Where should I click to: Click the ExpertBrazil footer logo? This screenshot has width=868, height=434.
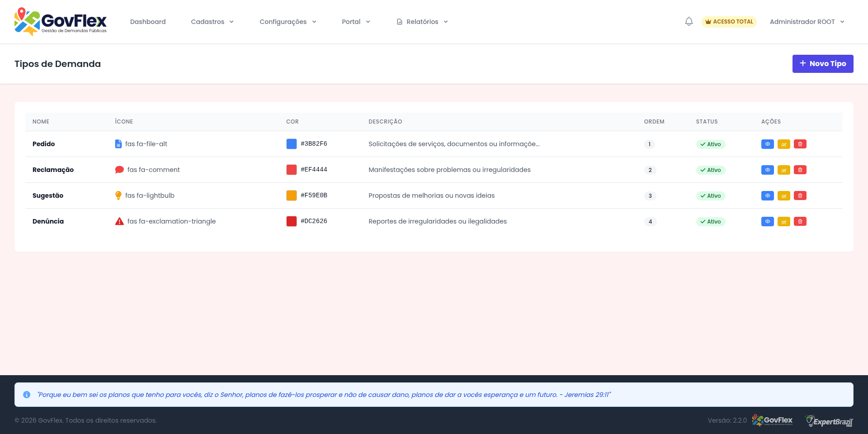(829, 421)
